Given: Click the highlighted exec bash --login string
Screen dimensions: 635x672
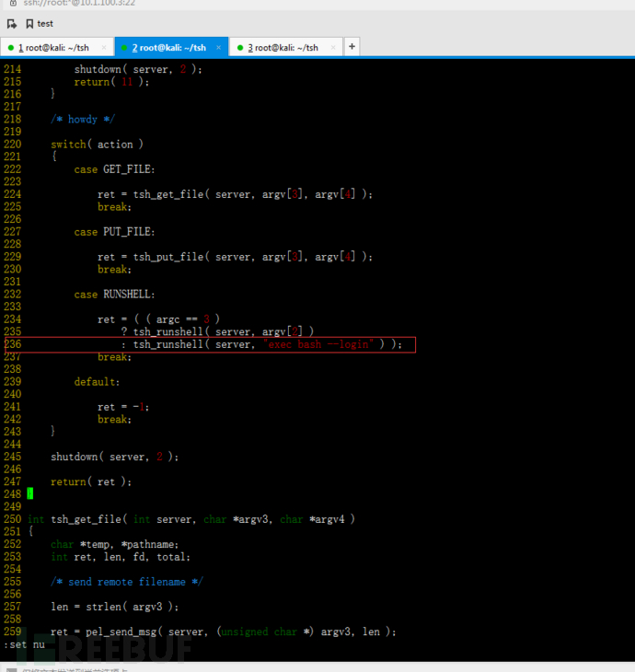Looking at the screenshot, I should (x=318, y=344).
